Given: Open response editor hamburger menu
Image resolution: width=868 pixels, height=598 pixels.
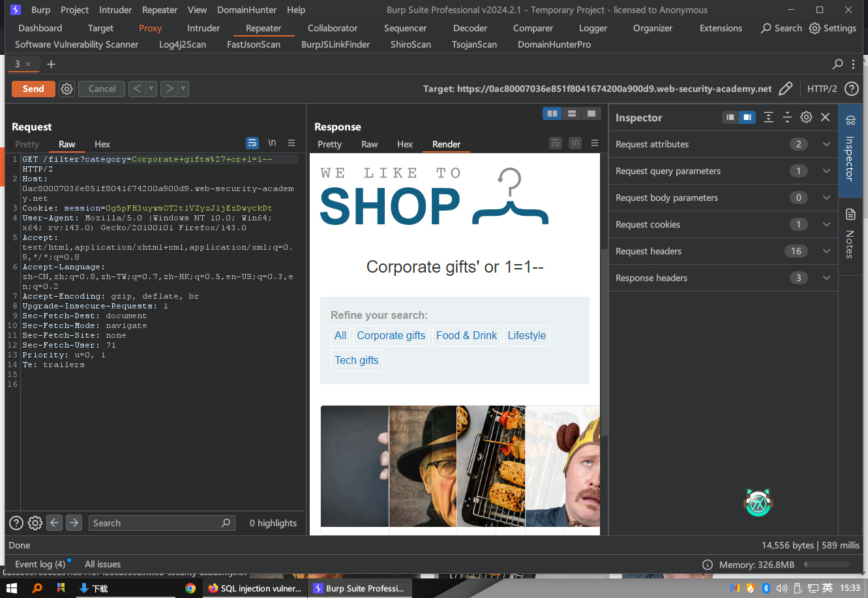Looking at the screenshot, I should [x=595, y=143].
